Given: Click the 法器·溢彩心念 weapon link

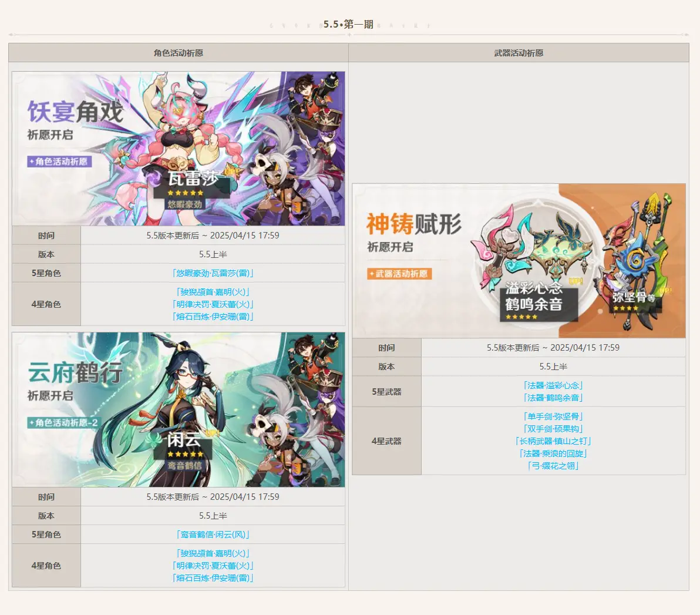Looking at the screenshot, I should point(553,385).
